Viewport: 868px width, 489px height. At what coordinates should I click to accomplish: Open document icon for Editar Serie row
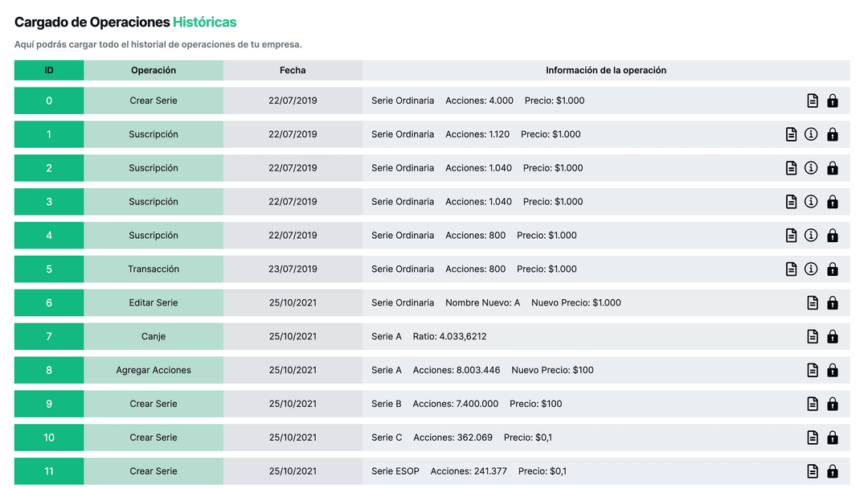point(813,303)
